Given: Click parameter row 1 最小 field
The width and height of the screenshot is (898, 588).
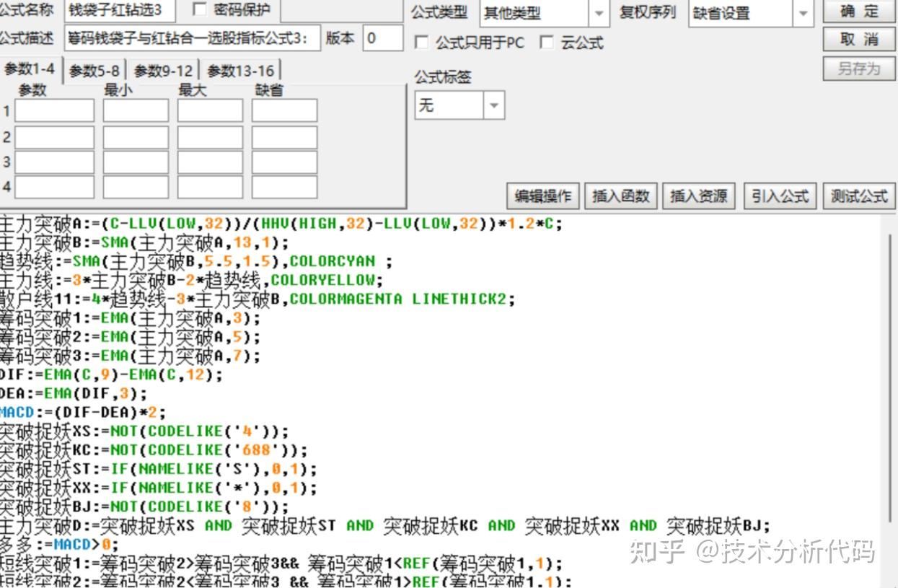Looking at the screenshot, I should click(x=136, y=110).
